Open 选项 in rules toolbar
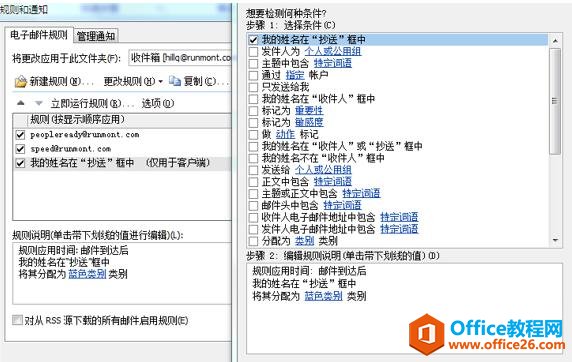The height and width of the screenshot is (362, 572). [158, 104]
